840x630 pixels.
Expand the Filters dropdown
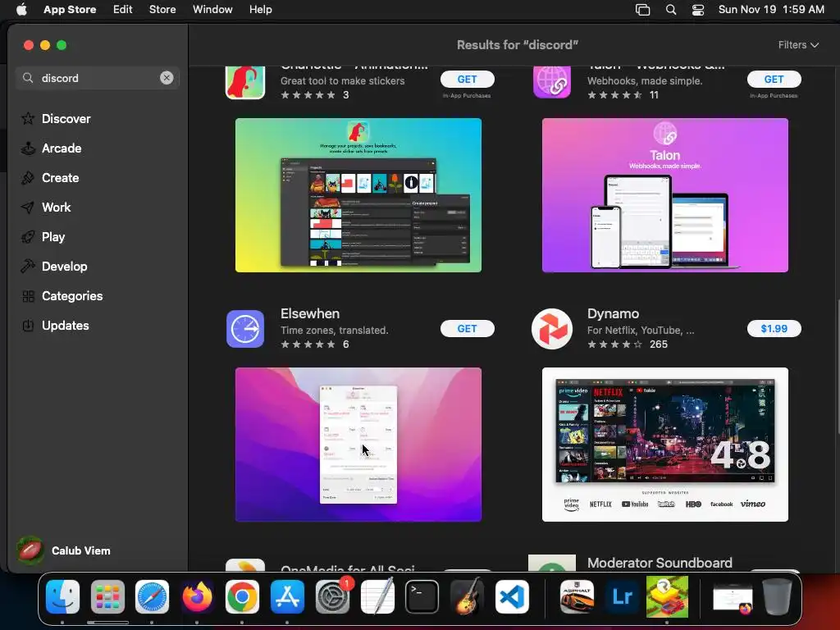tap(798, 45)
